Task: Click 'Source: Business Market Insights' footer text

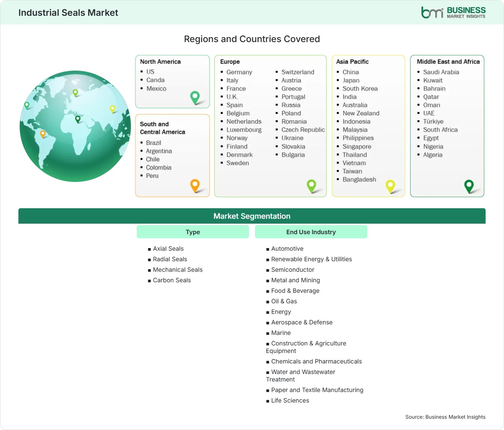Action: (x=445, y=417)
